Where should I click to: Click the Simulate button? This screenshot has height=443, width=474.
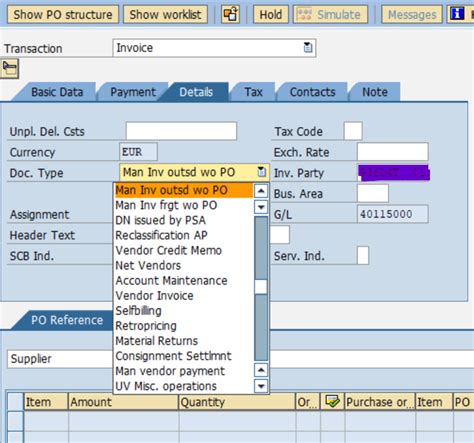(x=330, y=14)
